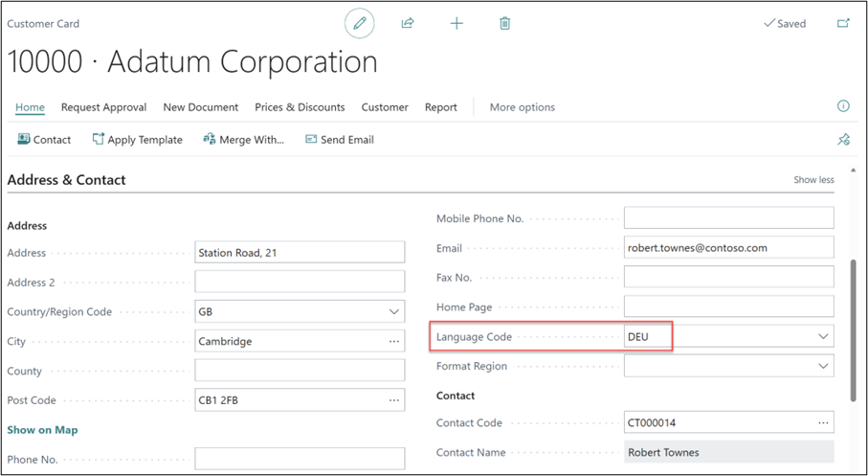
Task: Create new record with plus icon
Action: [x=456, y=23]
